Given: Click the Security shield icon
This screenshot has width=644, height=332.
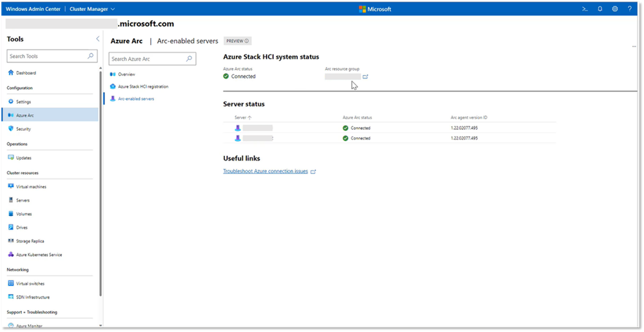Looking at the screenshot, I should [x=11, y=128].
